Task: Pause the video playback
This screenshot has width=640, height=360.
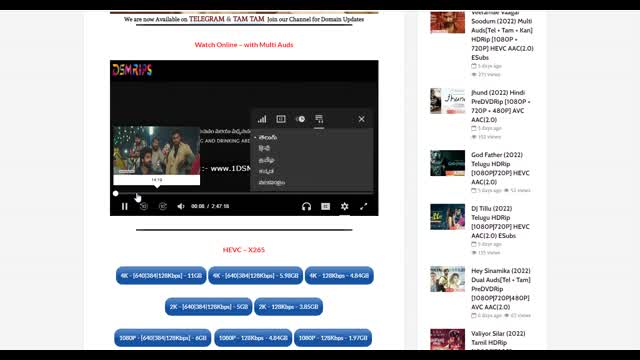Action: tap(124, 207)
